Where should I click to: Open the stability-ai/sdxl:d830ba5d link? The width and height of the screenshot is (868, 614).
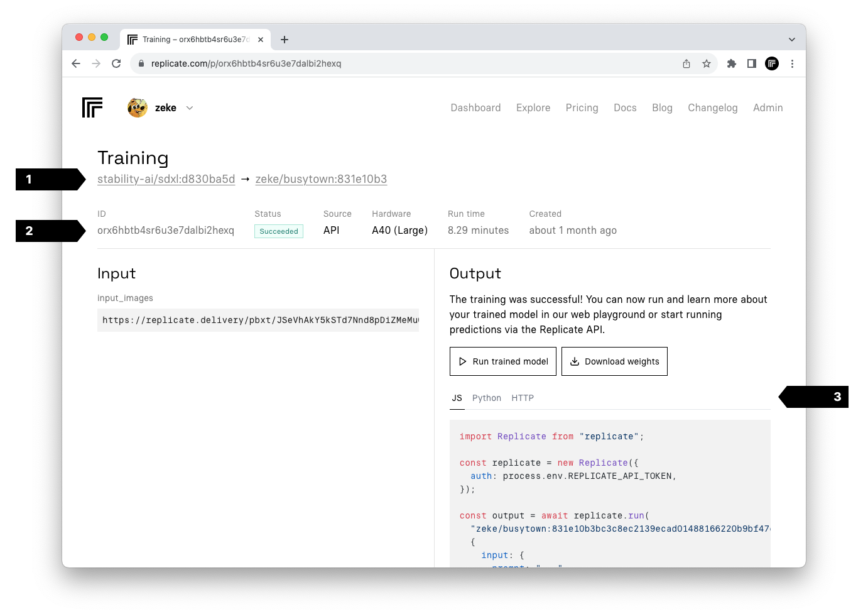166,179
